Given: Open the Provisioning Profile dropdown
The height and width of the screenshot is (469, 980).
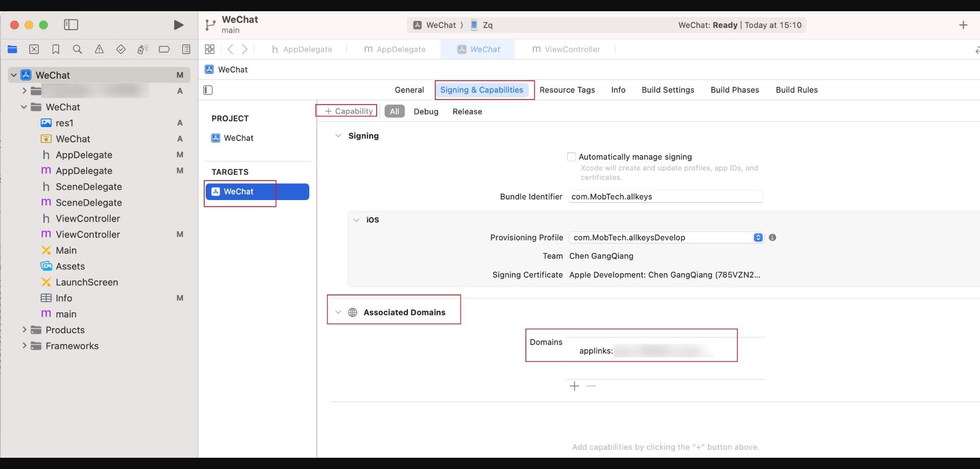Looking at the screenshot, I should tap(666, 237).
